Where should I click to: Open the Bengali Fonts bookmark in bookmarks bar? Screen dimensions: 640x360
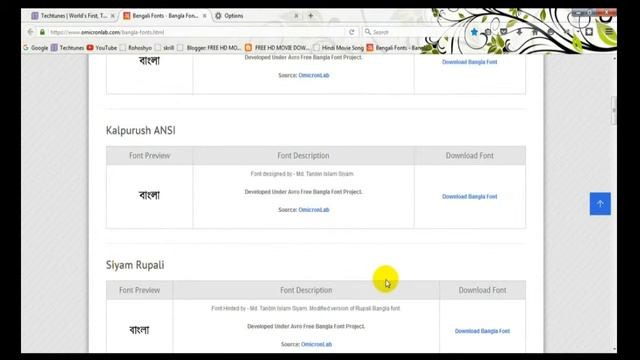(x=396, y=48)
